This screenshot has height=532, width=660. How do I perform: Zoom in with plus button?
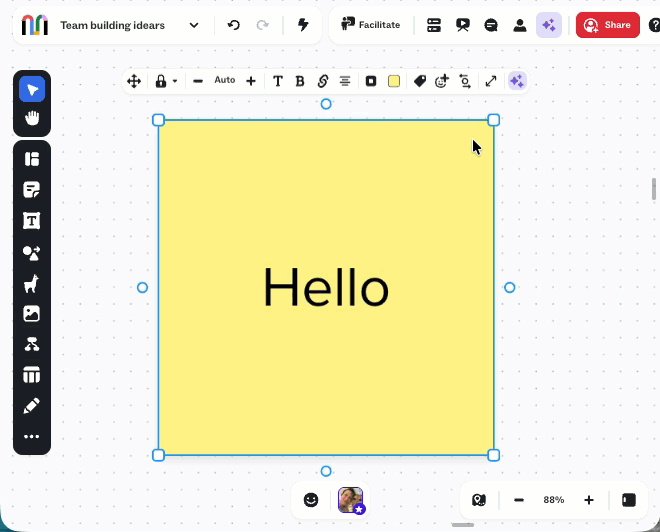tap(589, 500)
